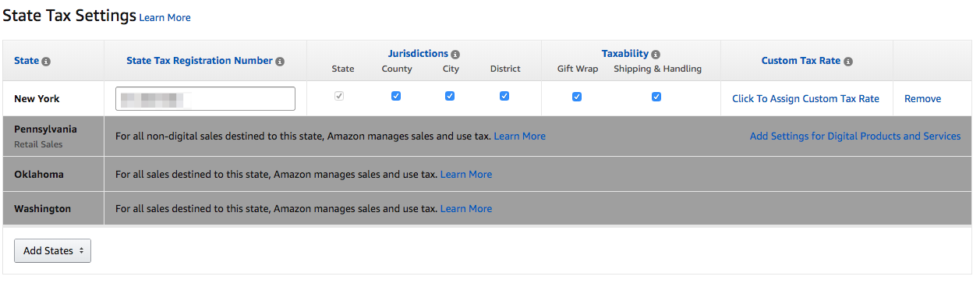Click New York tax registration number field

[205, 98]
